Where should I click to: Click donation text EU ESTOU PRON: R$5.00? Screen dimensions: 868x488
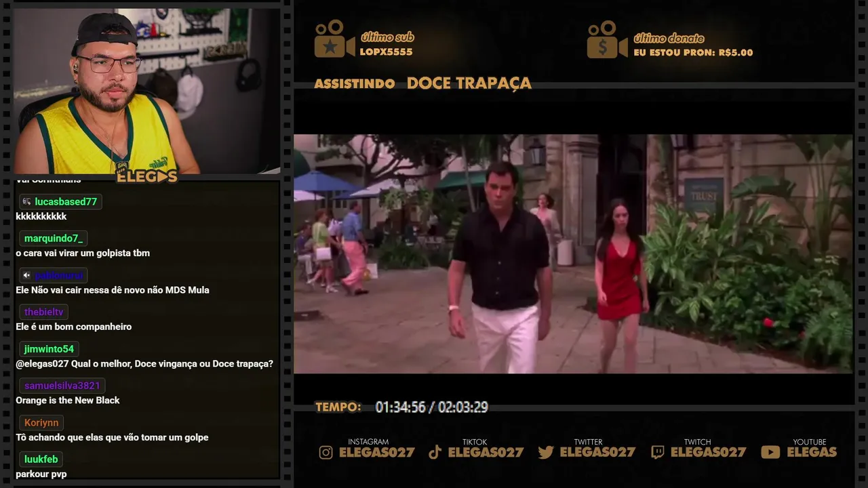[693, 52]
